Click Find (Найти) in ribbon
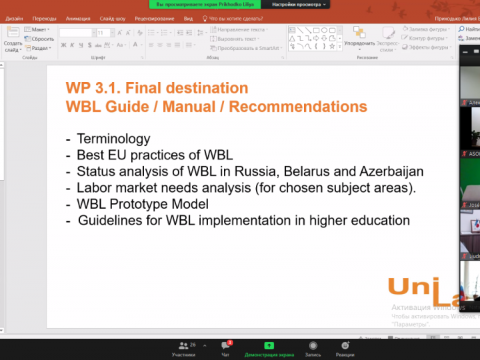Viewport: 480px width, 360px height. pyautogui.click(x=469, y=29)
